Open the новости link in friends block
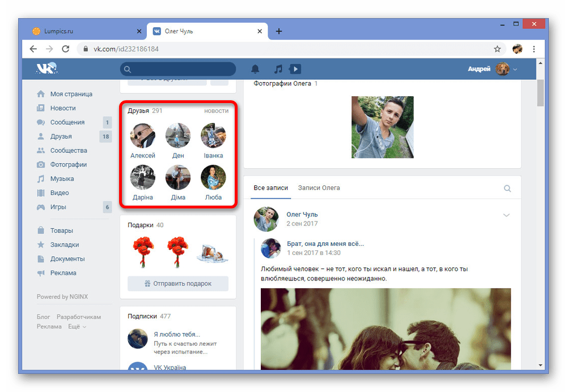 [216, 111]
